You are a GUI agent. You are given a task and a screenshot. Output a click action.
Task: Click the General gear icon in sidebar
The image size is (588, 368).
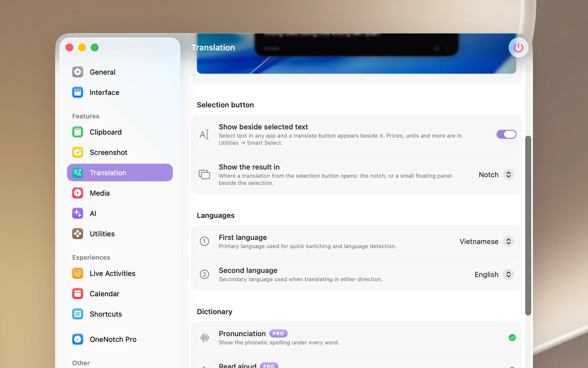pyautogui.click(x=78, y=72)
